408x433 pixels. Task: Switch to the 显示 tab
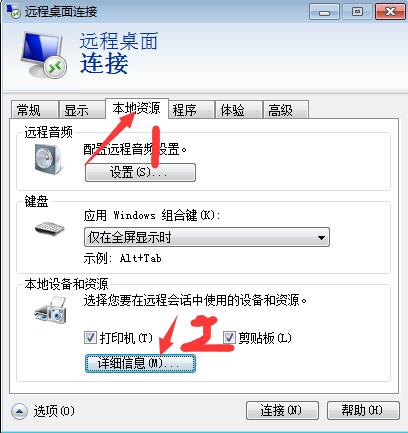[82, 110]
